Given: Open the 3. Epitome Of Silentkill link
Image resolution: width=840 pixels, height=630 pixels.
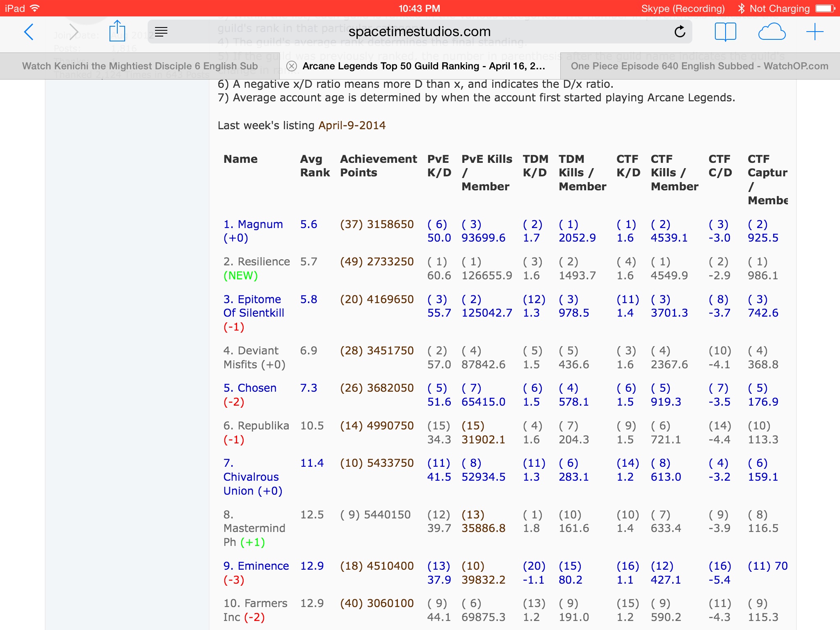Looking at the screenshot, I should click(254, 313).
